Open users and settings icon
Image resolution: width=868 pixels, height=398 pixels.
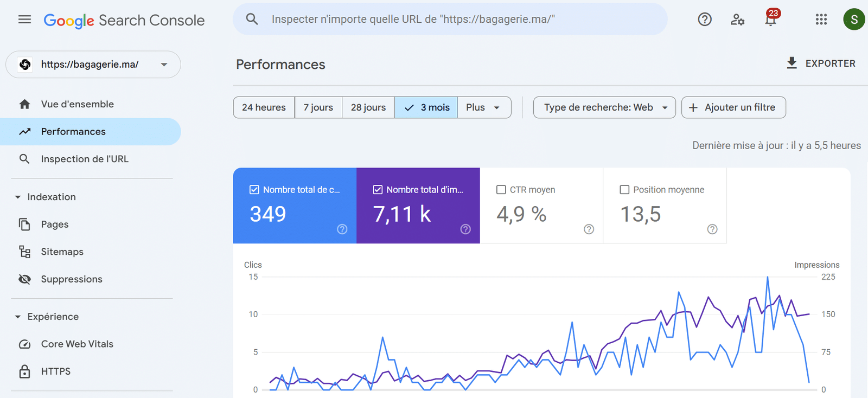737,20
